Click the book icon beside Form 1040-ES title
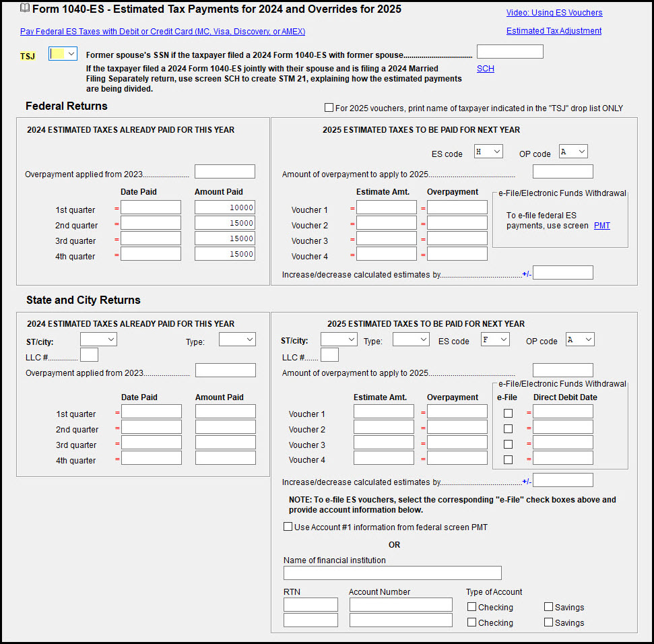Screen dimensions: 654x644 click(25, 8)
